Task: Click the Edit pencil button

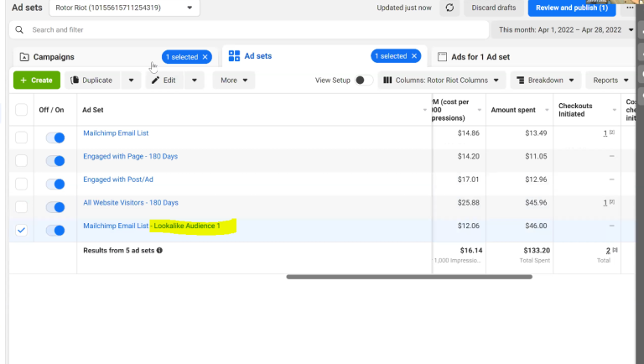Action: (164, 81)
